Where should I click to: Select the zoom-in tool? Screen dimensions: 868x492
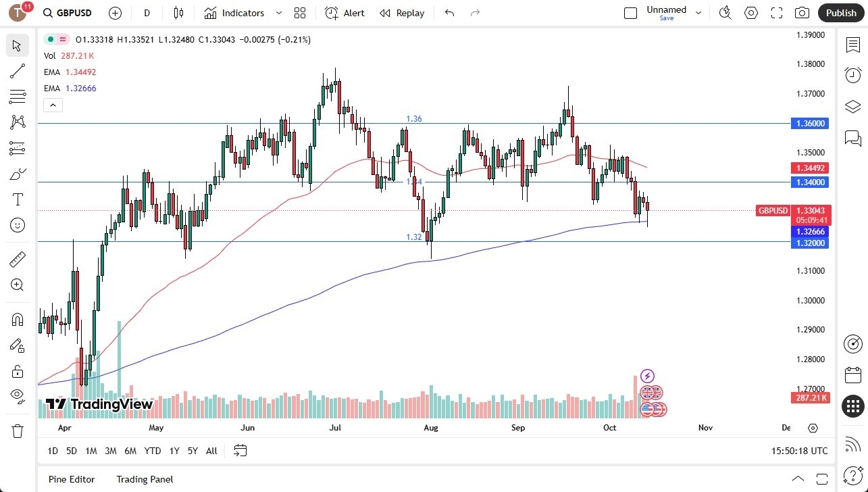click(17, 285)
